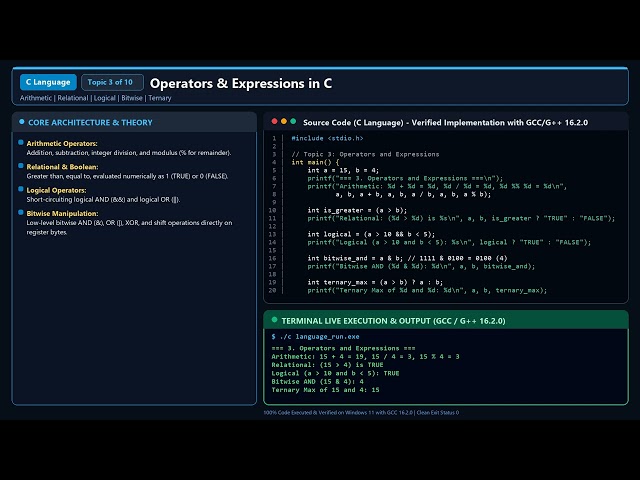Click the line int is_greater = (a > b);
The width and height of the screenshot is (640, 480).
357,210
